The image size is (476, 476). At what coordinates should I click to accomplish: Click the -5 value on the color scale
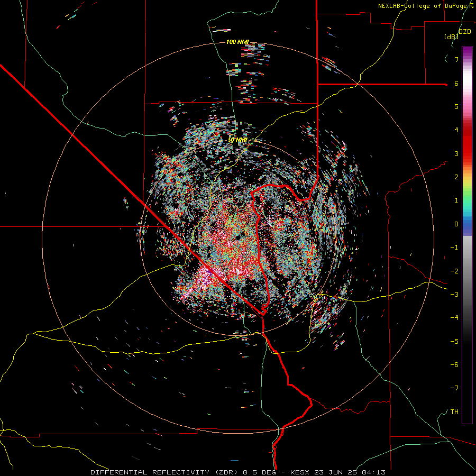pyautogui.click(x=454, y=342)
